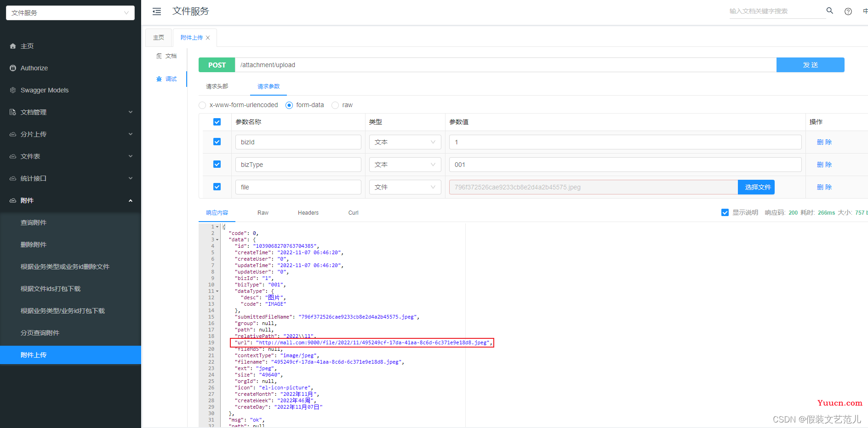Uncheck the bizId parameter checkbox
Screen dimensions: 868x428
coord(217,142)
